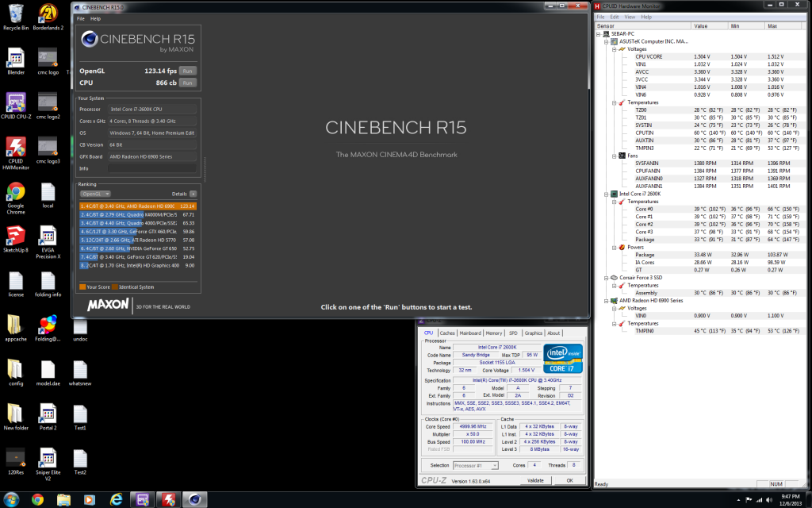Collapse the ASUSTeK Computer INC. node
Viewport: 812px width, 508px height.
[607, 42]
